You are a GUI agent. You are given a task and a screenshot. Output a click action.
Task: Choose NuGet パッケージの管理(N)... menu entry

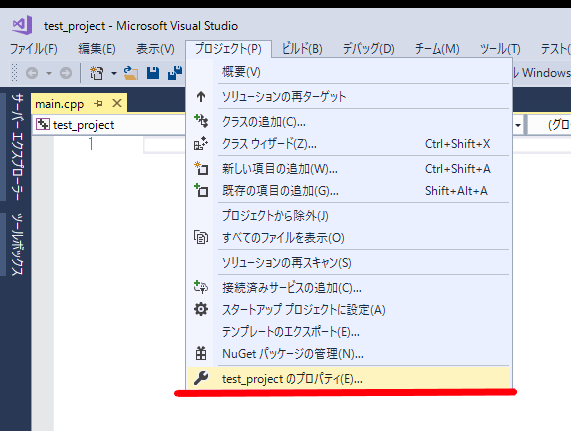point(349,353)
